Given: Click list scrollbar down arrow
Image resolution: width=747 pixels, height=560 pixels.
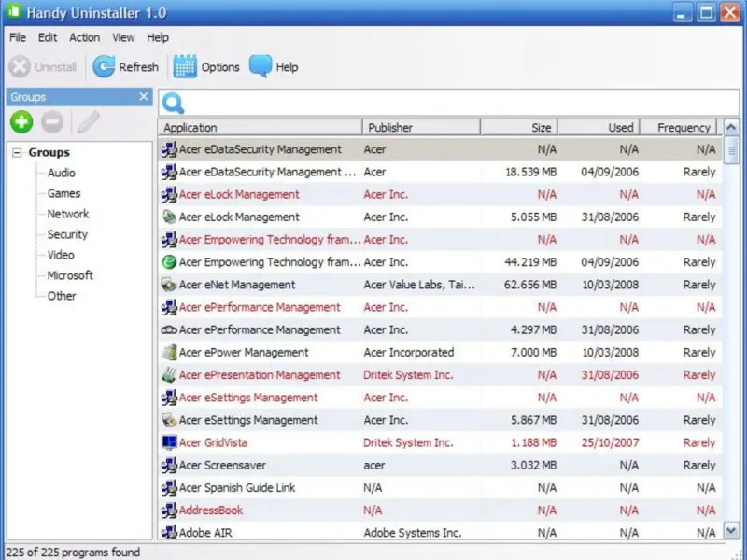Looking at the screenshot, I should point(731,530).
